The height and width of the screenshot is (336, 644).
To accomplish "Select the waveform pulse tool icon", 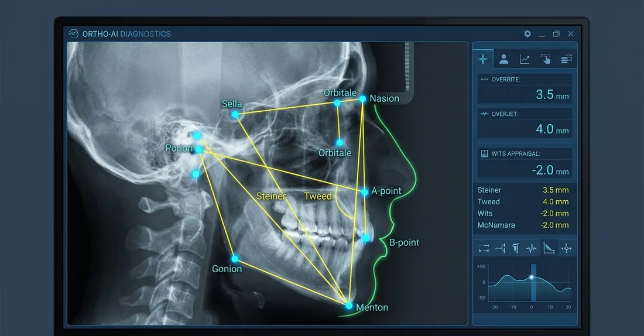I will tap(532, 248).
